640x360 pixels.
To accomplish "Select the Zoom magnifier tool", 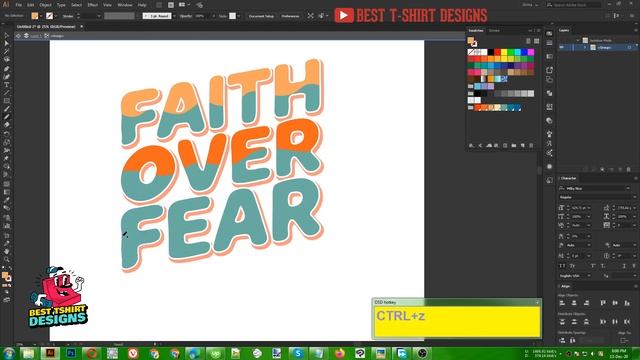I will pyautogui.click(x=7, y=259).
